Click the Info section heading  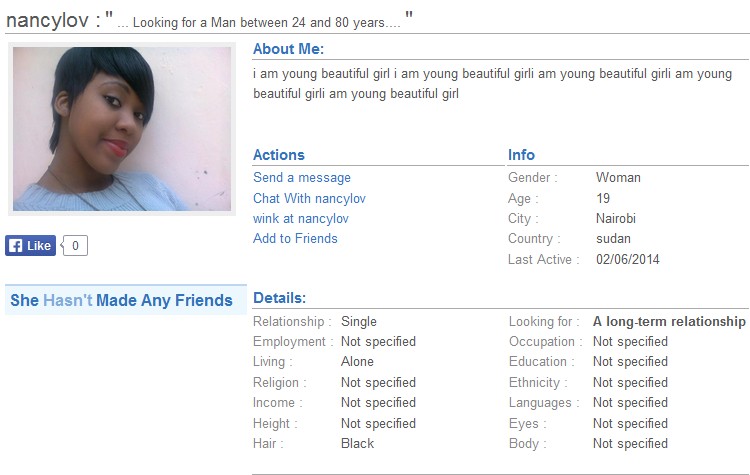[x=521, y=155]
